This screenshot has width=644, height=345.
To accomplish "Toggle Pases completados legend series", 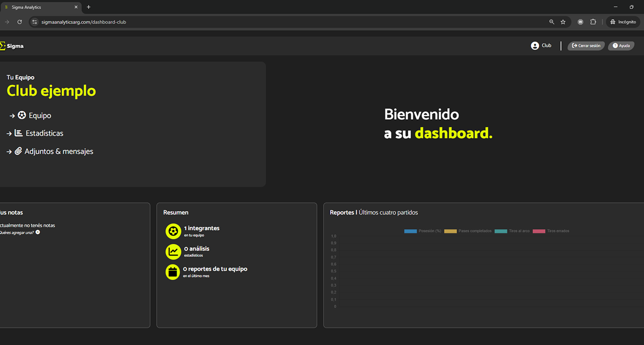I will [450, 231].
